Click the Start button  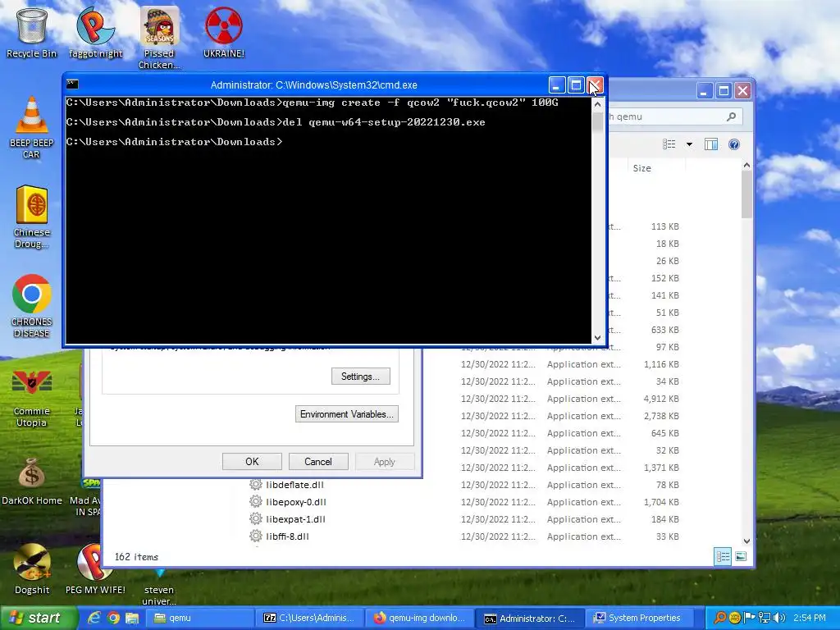38,618
